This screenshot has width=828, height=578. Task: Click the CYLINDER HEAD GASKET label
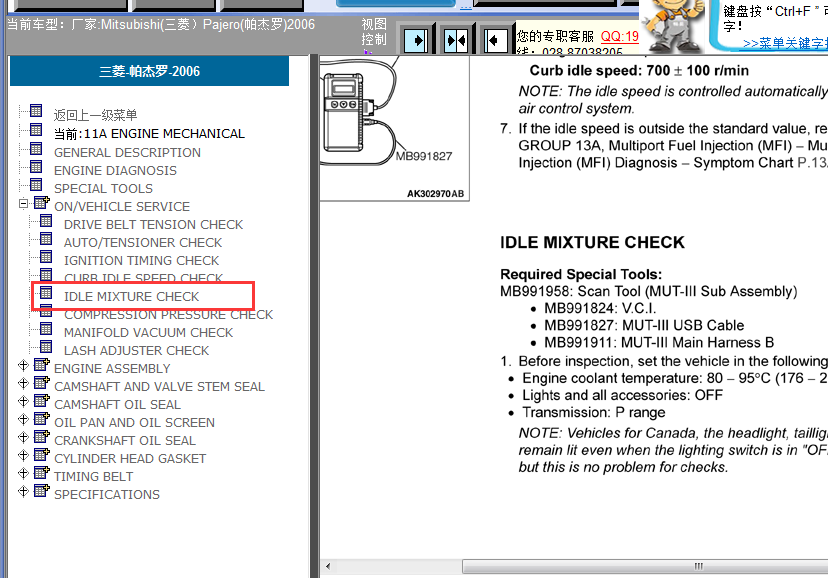pos(130,459)
